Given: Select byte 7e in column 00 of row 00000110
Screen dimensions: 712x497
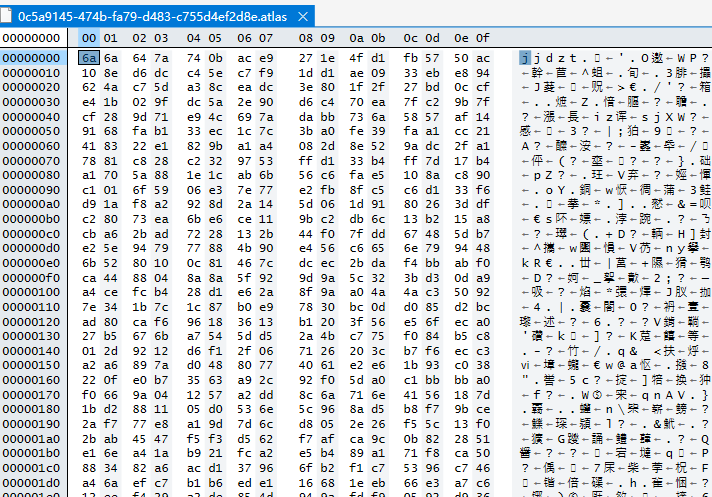Looking at the screenshot, I should tap(89, 307).
